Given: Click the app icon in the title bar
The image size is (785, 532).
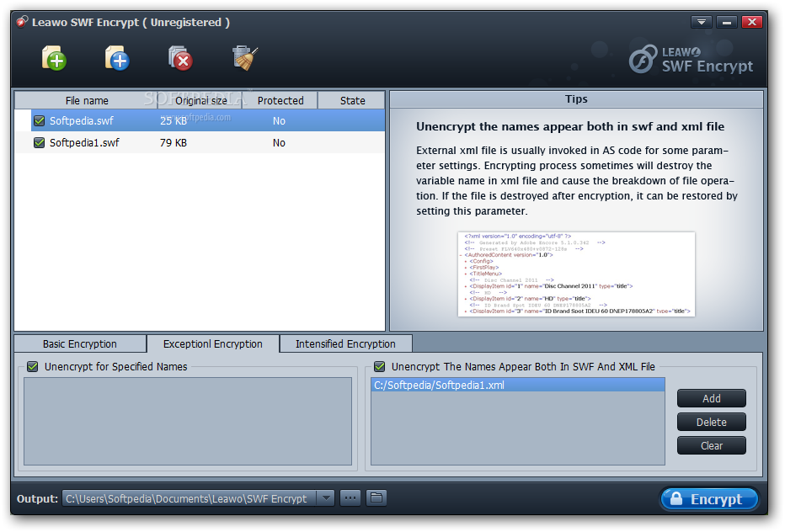Looking at the screenshot, I should 22,22.
